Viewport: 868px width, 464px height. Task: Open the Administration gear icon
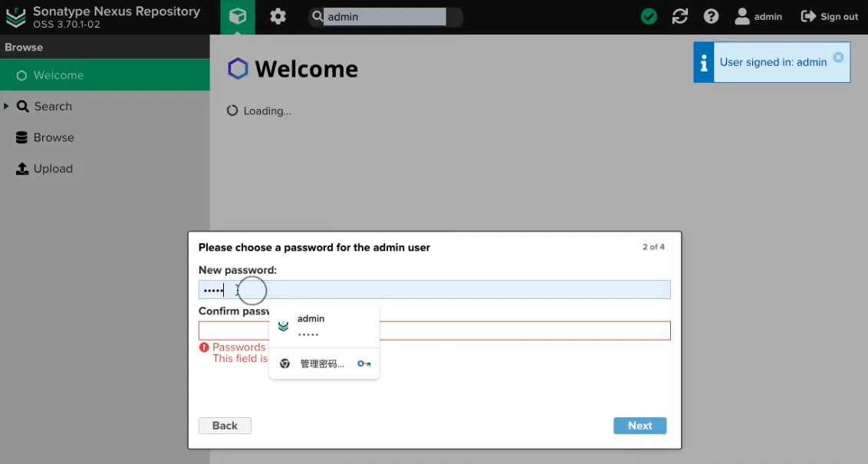point(278,17)
